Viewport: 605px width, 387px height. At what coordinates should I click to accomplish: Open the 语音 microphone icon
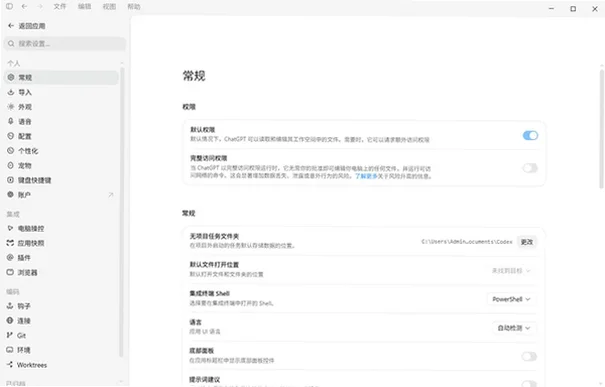pos(11,121)
